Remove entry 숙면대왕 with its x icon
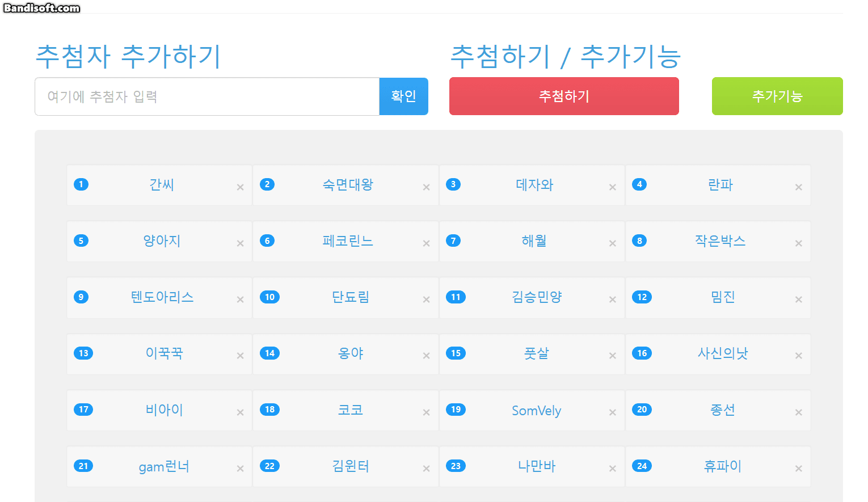Viewport: 868px width, 502px height. (x=426, y=187)
